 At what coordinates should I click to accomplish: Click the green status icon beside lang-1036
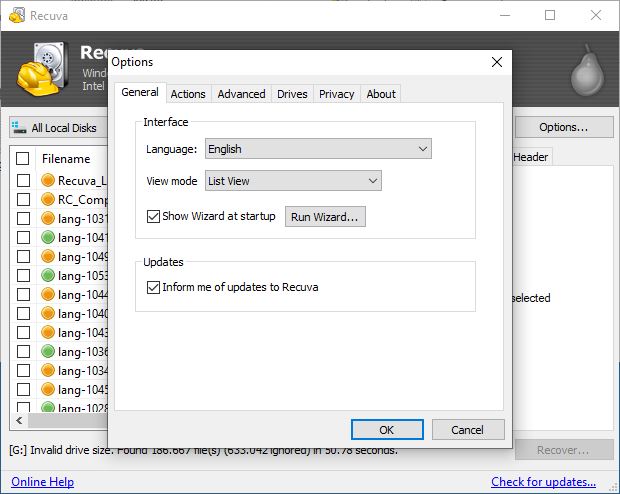click(48, 351)
